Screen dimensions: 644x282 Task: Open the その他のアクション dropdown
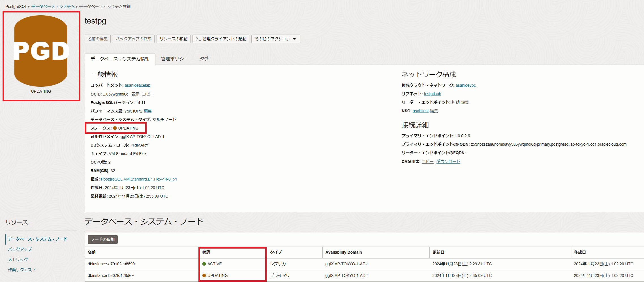[x=276, y=39]
